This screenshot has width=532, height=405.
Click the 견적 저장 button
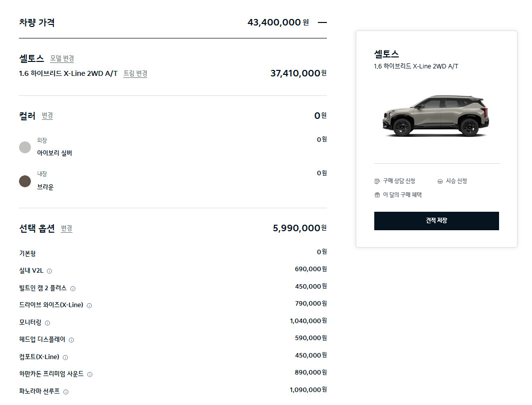[x=436, y=221]
